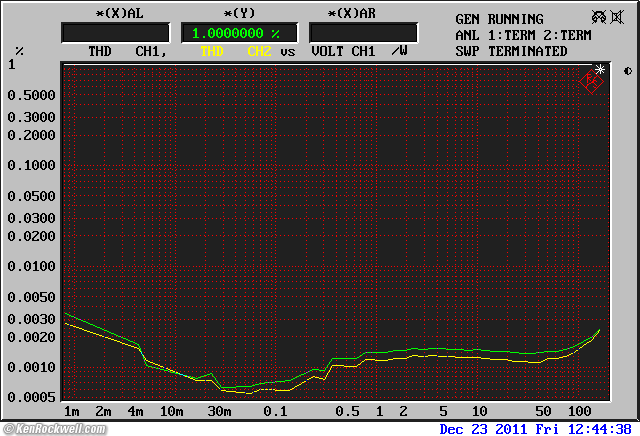640x436 pixels.
Task: Click the SWP TERMINATED status text
Action: pyautogui.click(x=511, y=51)
